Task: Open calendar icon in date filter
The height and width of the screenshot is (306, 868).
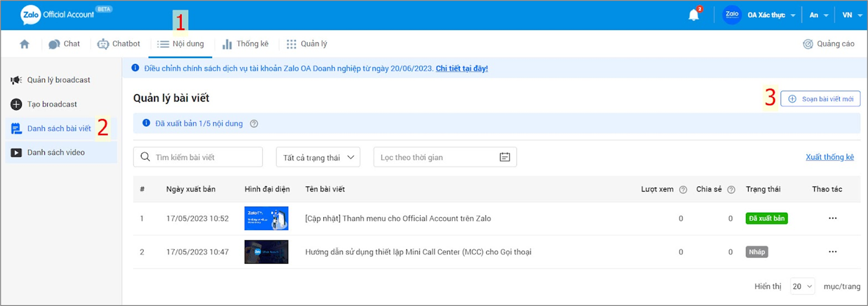Action: click(x=505, y=157)
